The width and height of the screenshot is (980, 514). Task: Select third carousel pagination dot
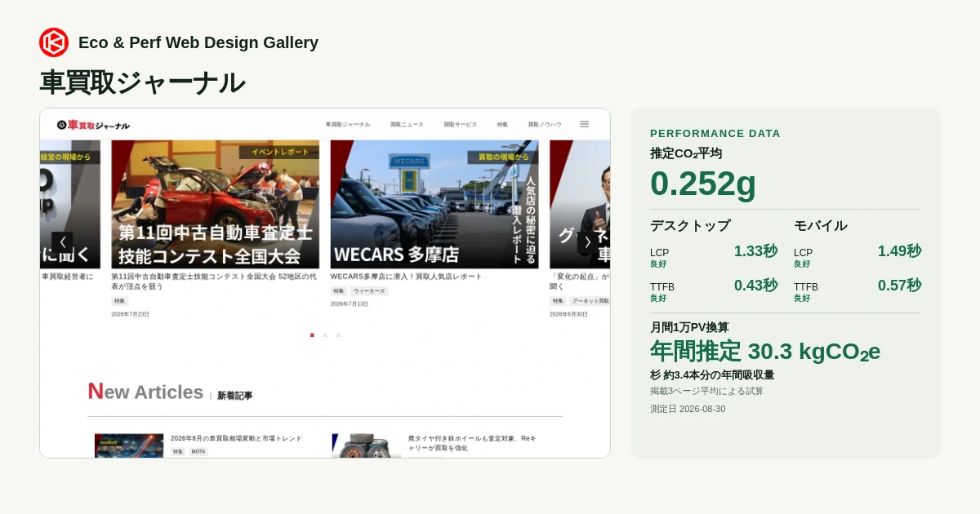pos(338,335)
